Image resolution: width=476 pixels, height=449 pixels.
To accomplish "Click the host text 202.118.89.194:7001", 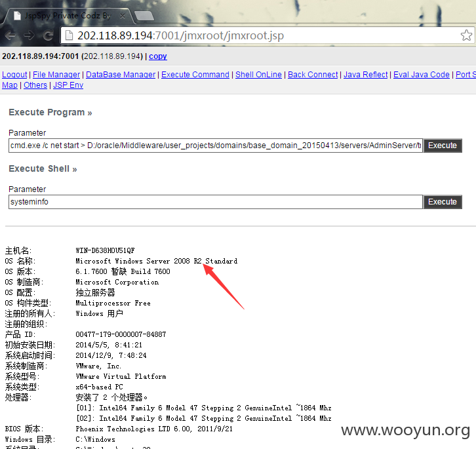I will tap(41, 56).
